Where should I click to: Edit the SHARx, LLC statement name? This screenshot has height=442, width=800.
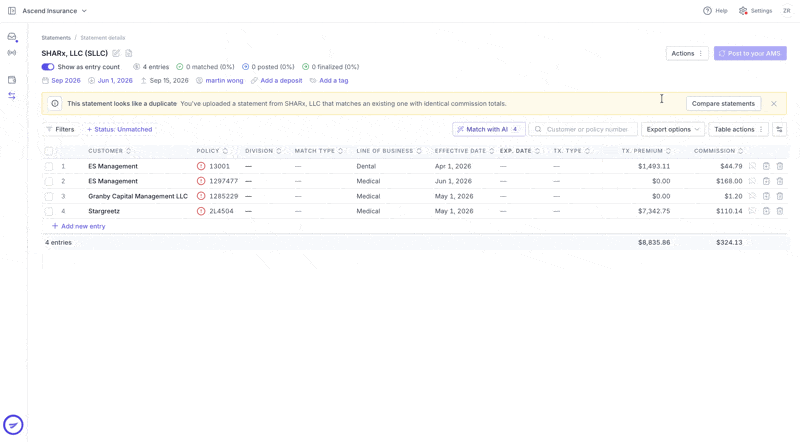pos(116,53)
